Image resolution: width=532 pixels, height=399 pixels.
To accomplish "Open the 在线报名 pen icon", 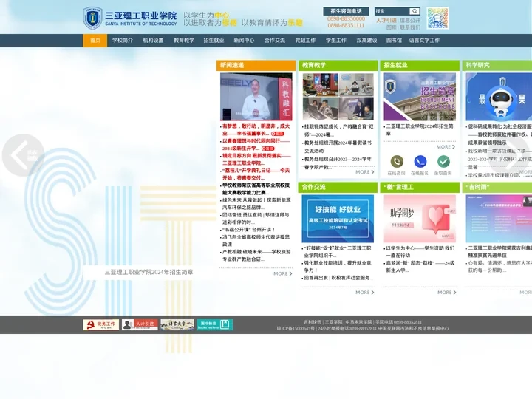I will point(420,162).
